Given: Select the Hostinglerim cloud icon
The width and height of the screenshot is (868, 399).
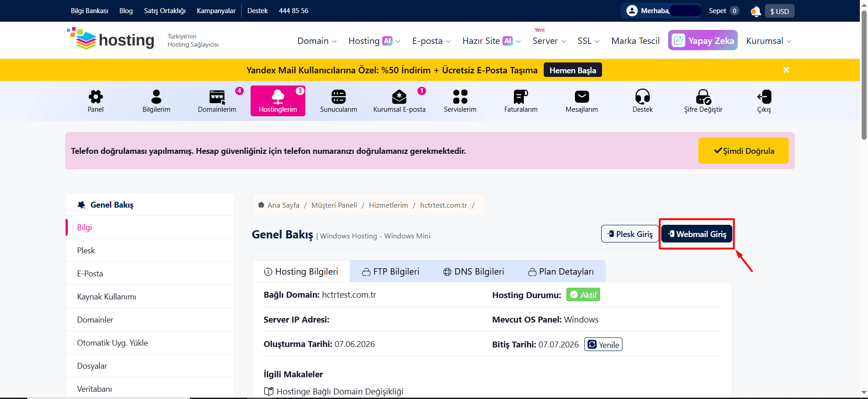Looking at the screenshot, I should click(278, 97).
